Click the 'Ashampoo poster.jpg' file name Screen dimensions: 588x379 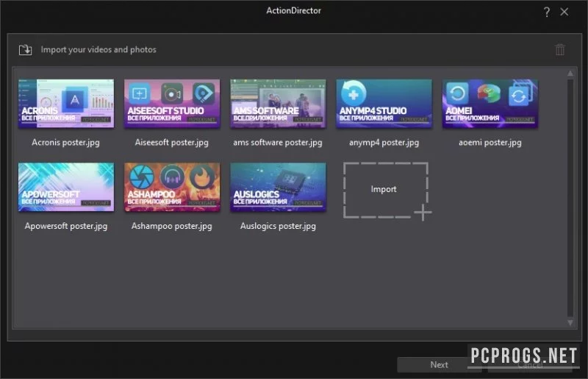pyautogui.click(x=172, y=226)
